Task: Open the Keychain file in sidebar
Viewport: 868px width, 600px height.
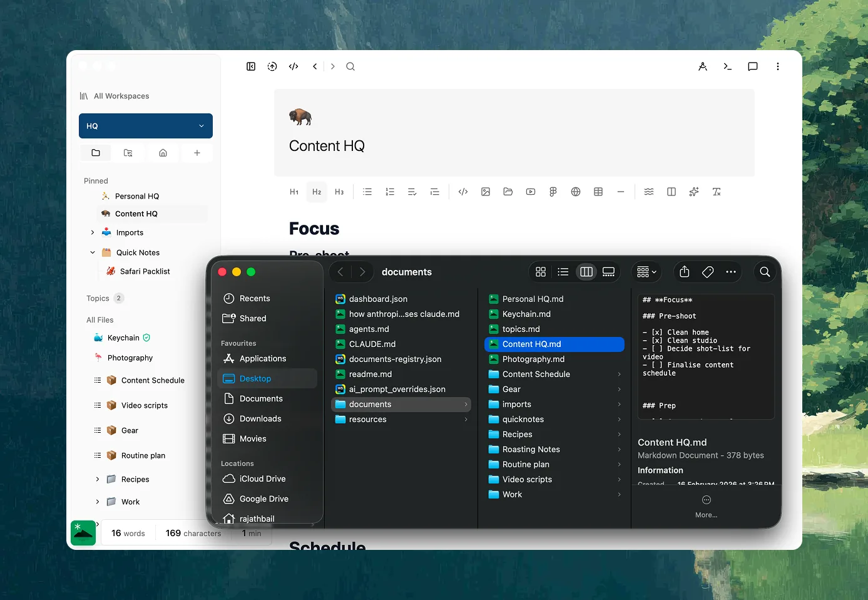Action: pos(122,338)
